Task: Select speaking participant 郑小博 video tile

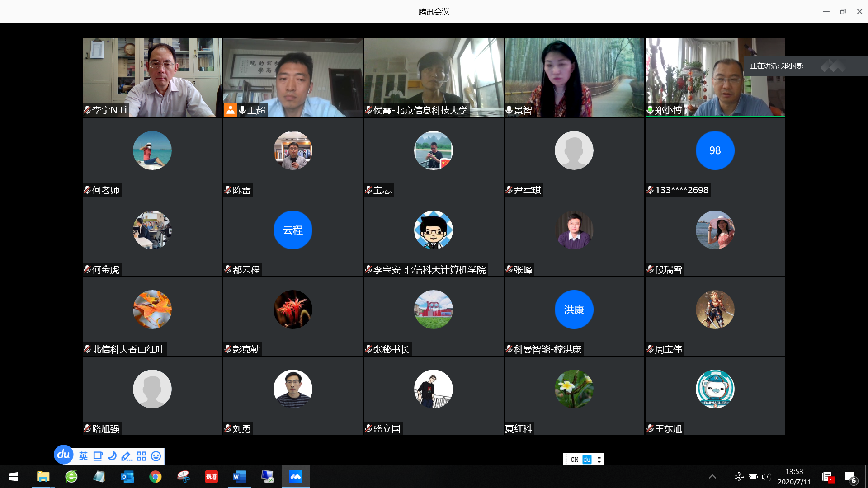Action: pyautogui.click(x=715, y=77)
